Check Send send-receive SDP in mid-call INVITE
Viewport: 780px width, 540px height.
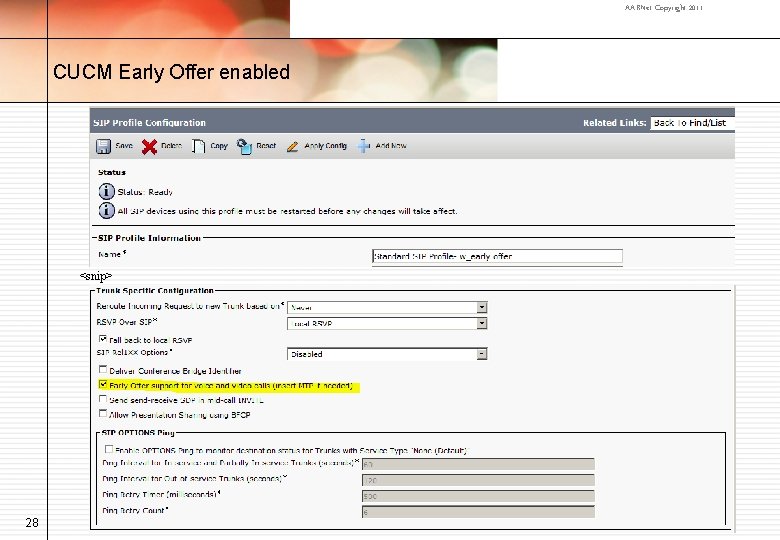click(103, 399)
